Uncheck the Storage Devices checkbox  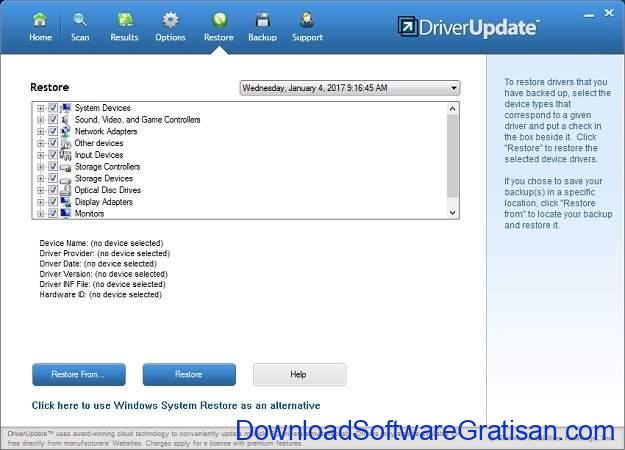(x=53, y=178)
